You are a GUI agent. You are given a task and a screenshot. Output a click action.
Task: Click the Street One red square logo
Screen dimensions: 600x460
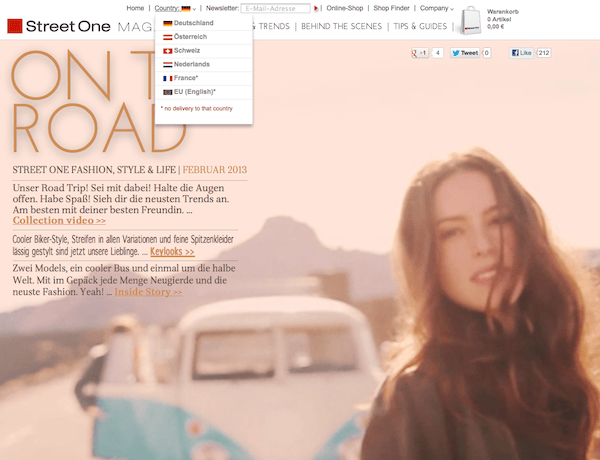click(x=15, y=26)
